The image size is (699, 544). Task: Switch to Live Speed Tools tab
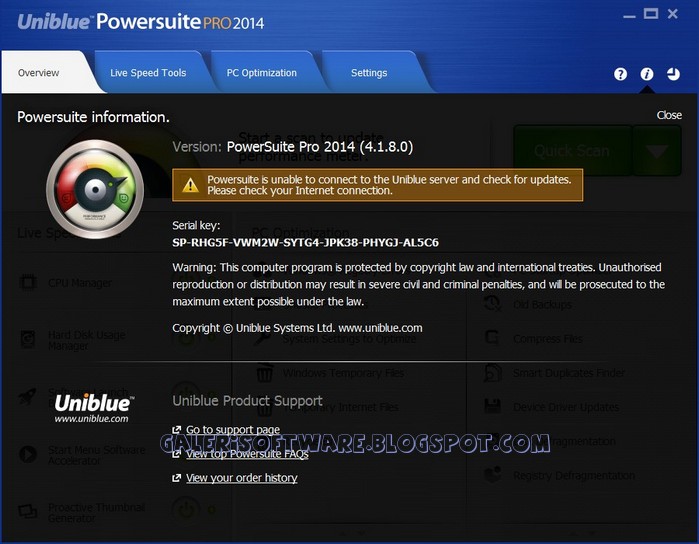[148, 73]
